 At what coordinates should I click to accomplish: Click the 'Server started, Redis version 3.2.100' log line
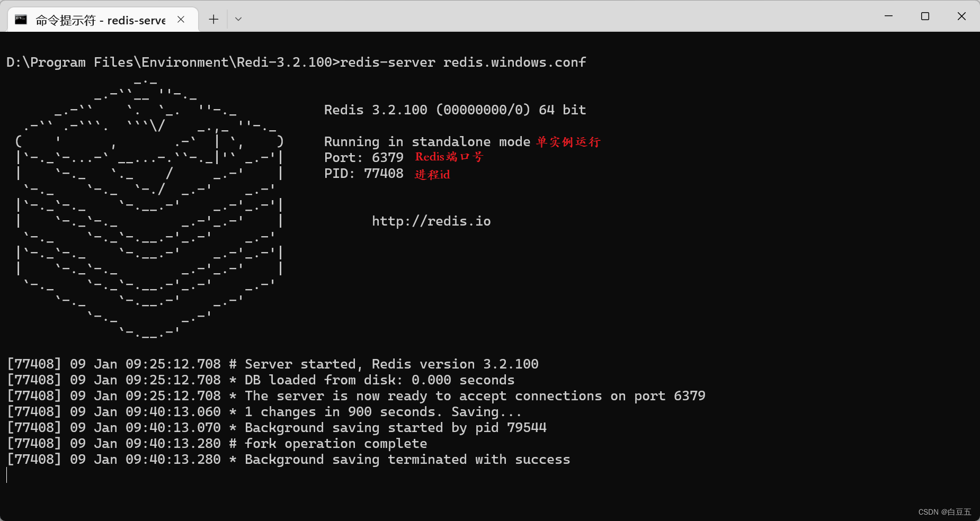click(x=273, y=364)
